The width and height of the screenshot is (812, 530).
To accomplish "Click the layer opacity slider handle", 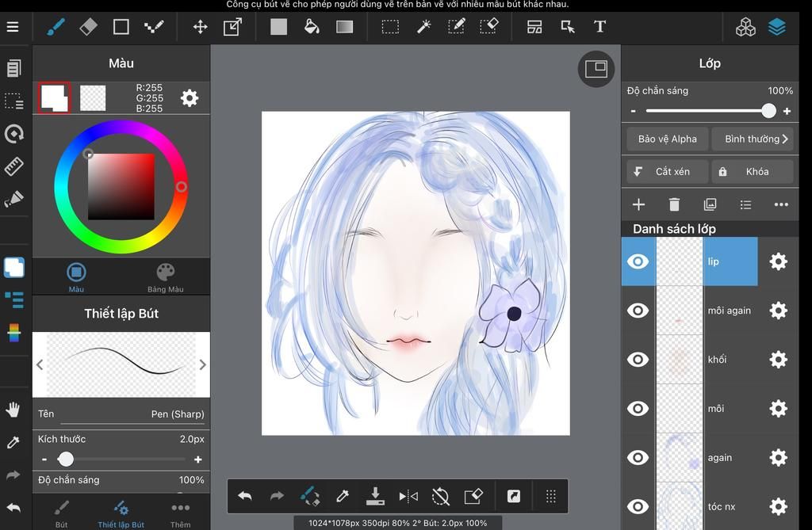I will pyautogui.click(x=768, y=111).
